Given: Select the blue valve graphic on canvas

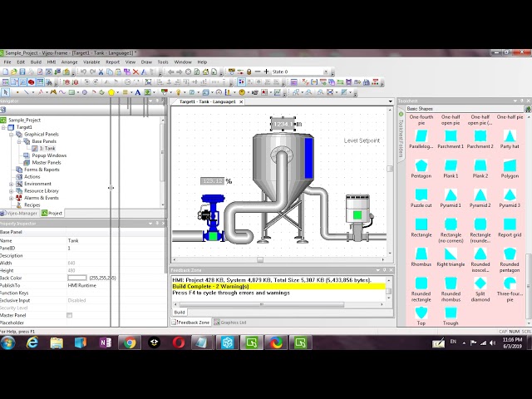Looking at the screenshot, I should point(213,218).
